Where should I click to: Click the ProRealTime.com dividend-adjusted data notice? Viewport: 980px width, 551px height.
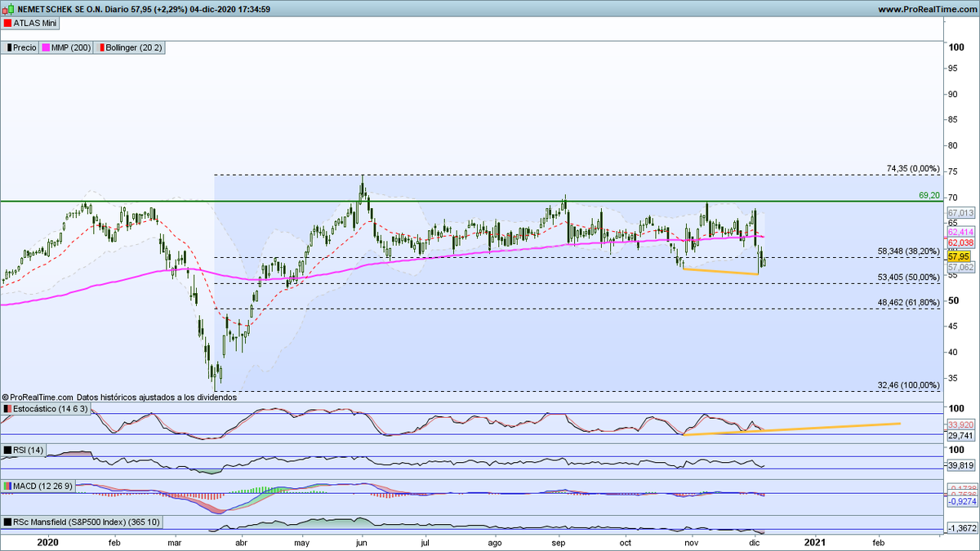[118, 398]
